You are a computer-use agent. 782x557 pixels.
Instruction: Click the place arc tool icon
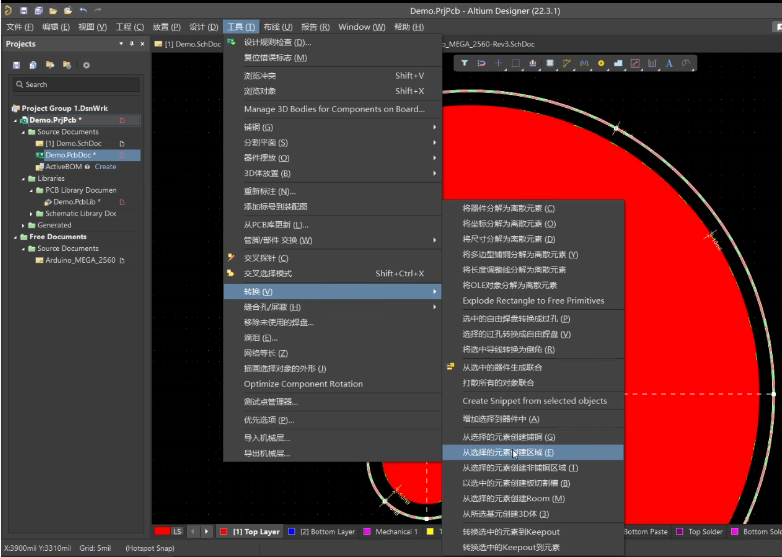[686, 63]
